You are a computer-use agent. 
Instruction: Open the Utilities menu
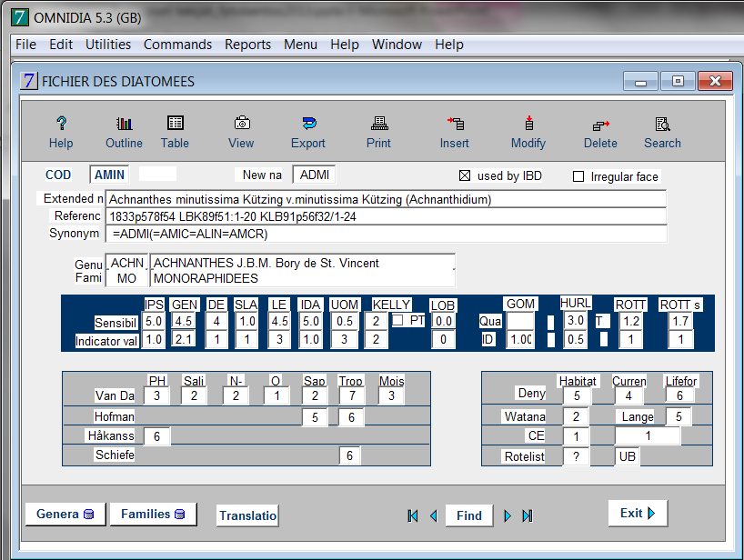108,45
